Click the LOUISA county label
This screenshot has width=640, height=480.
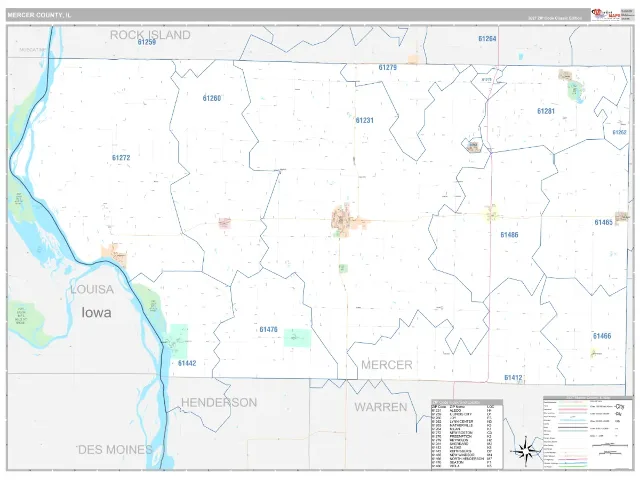[92, 289]
